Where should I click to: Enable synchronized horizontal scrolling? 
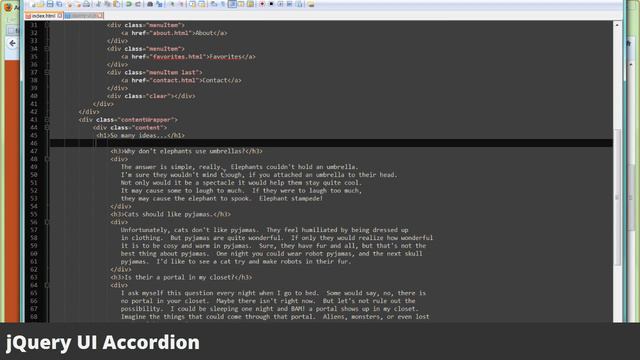click(202, 4)
